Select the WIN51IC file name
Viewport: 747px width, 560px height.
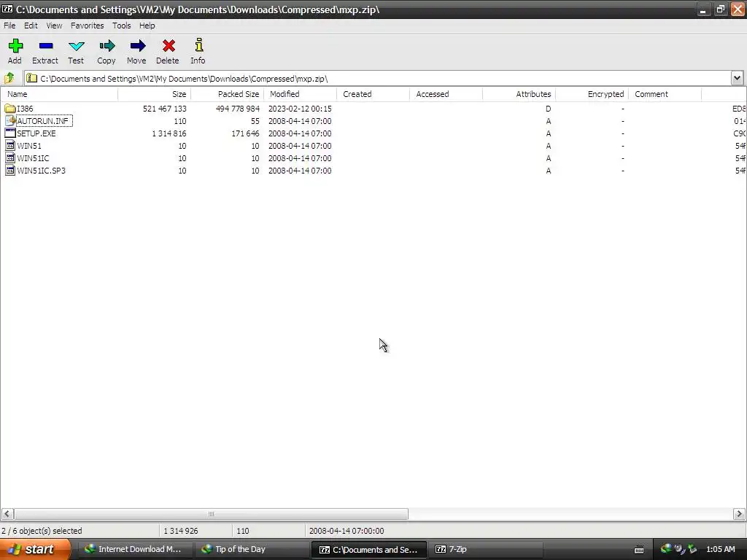click(33, 158)
